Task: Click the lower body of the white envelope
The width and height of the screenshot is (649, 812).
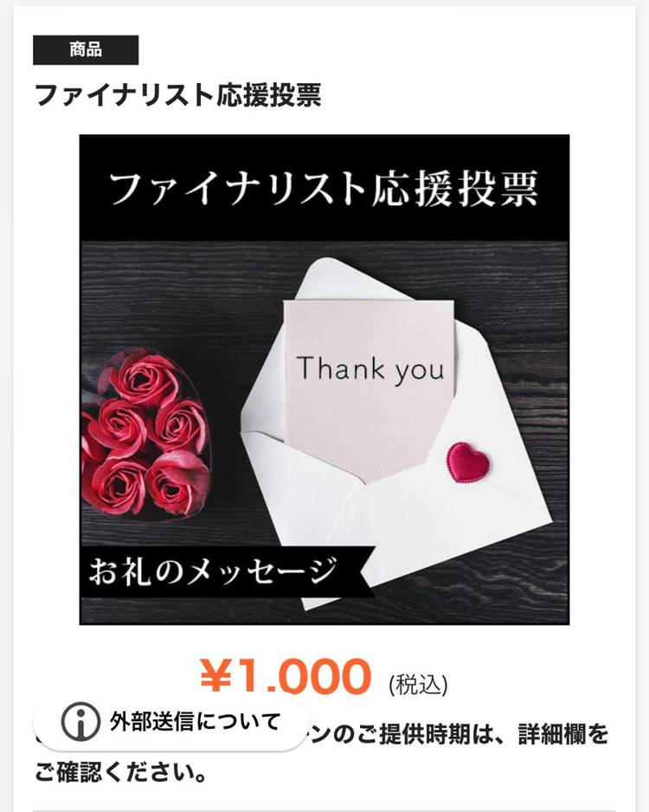Action: tap(440, 523)
